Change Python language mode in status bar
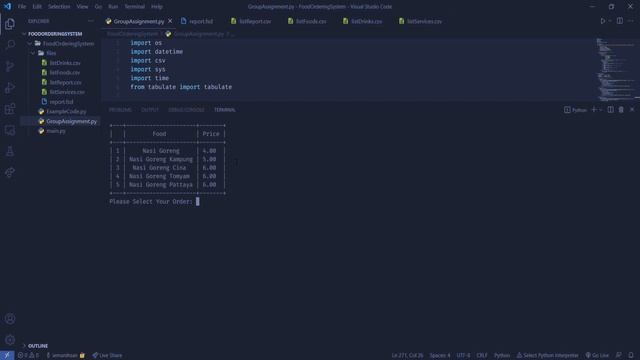 [x=502, y=356]
